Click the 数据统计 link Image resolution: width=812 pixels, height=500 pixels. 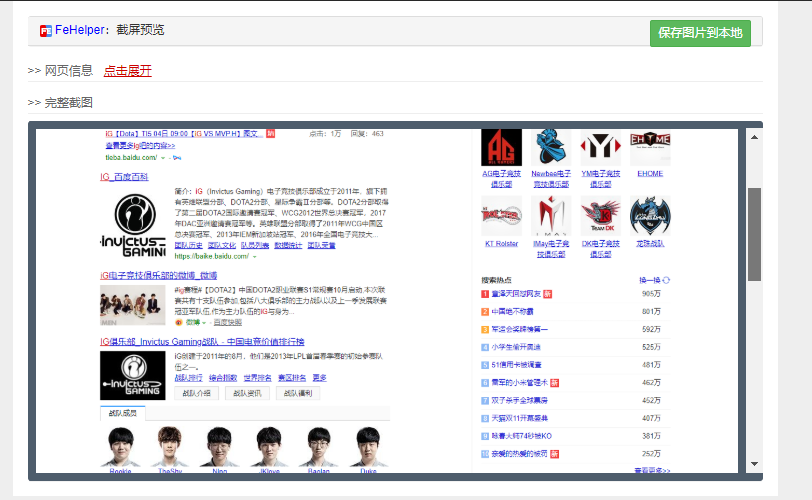[x=288, y=245]
